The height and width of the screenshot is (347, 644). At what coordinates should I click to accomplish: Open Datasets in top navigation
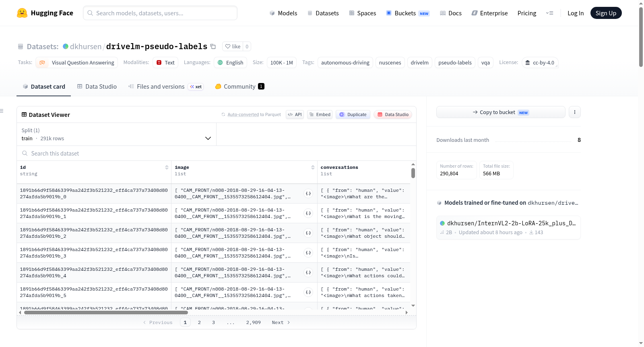click(x=323, y=13)
